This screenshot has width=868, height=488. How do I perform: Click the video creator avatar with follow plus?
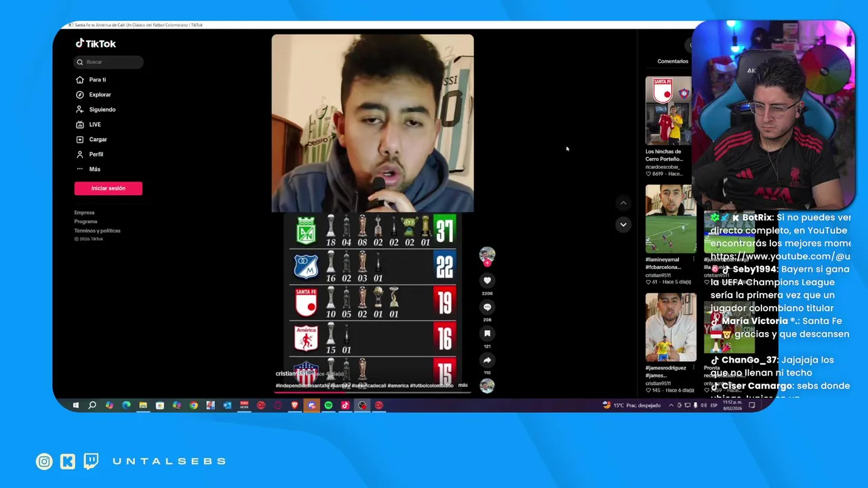click(x=487, y=256)
